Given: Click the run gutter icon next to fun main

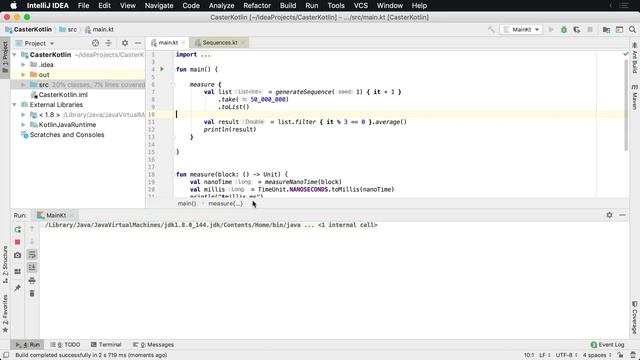Looking at the screenshot, I should coord(162,69).
